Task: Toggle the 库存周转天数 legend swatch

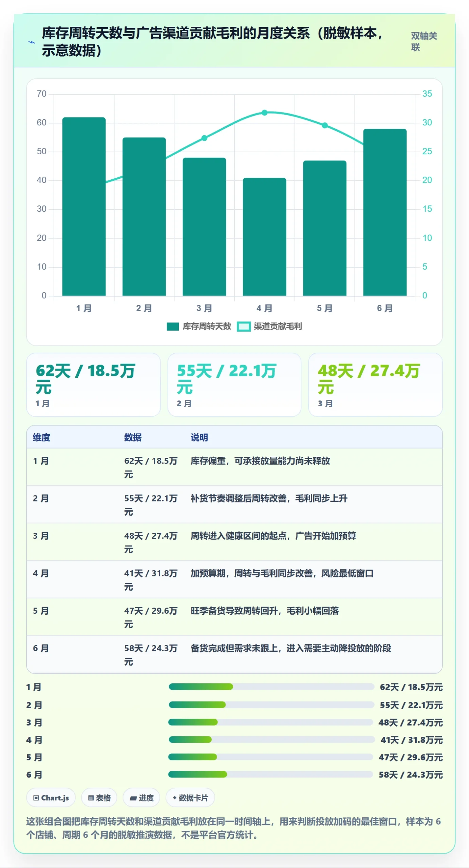Action: [x=173, y=327]
